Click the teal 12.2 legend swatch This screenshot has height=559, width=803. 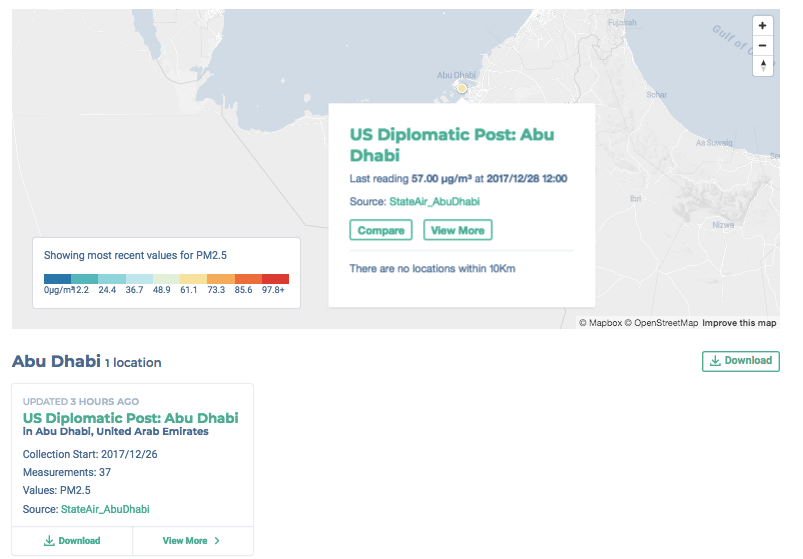coord(84,279)
